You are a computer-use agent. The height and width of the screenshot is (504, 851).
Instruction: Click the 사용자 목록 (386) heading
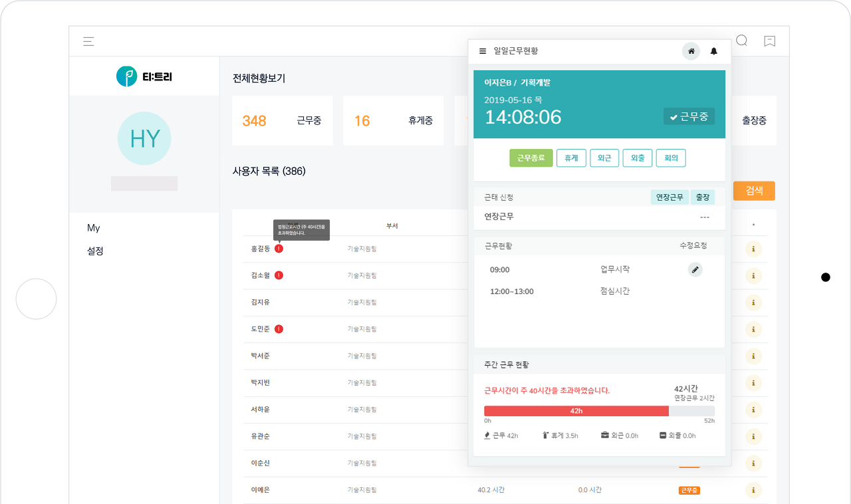point(269,172)
